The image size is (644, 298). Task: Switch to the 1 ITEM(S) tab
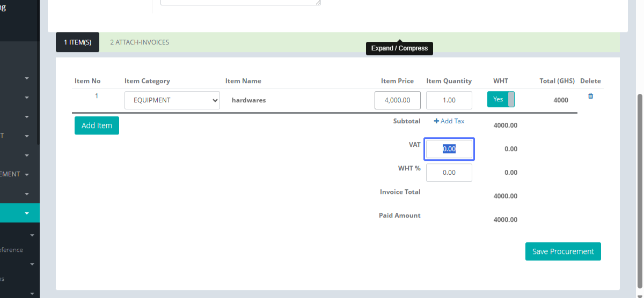(x=77, y=42)
